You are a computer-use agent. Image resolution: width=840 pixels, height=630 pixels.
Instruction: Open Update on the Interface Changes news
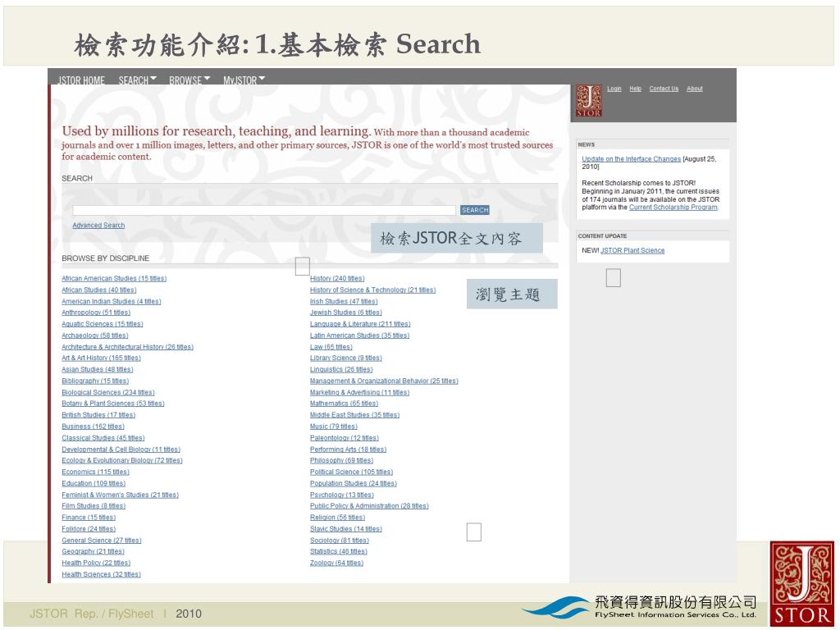631,159
